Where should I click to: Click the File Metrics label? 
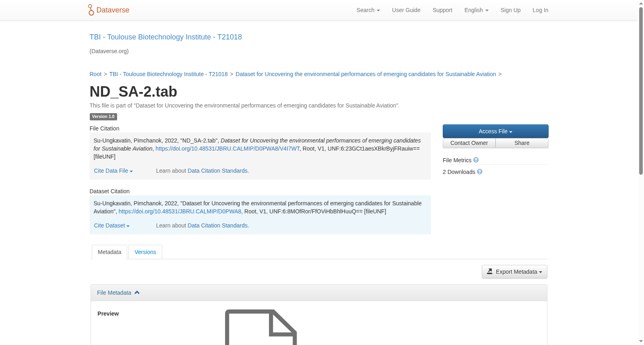(x=457, y=160)
